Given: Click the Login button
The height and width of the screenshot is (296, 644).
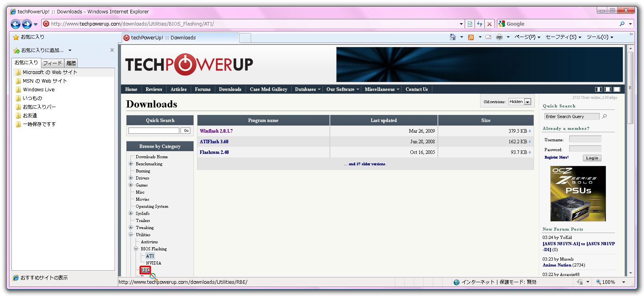Looking at the screenshot, I should [x=592, y=158].
